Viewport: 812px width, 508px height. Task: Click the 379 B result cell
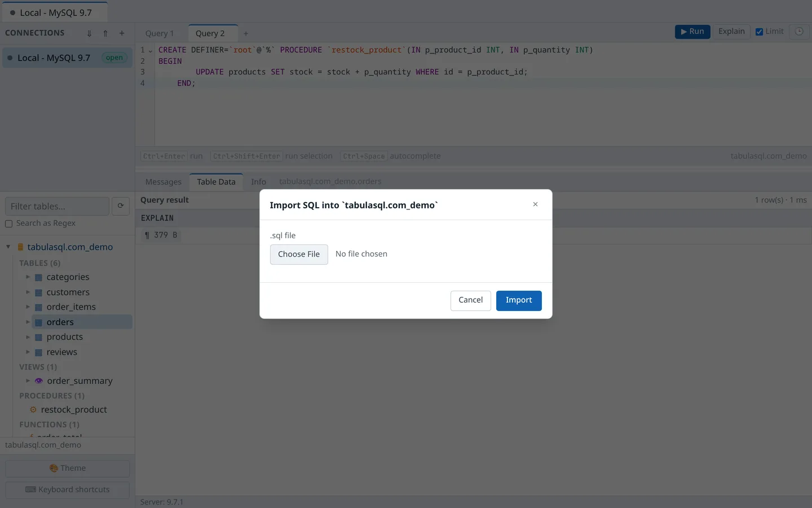[161, 235]
